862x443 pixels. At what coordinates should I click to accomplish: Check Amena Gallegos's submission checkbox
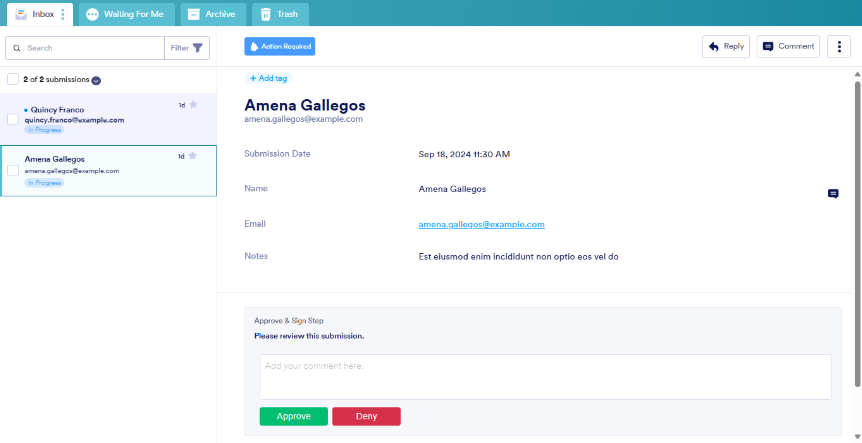click(x=13, y=170)
